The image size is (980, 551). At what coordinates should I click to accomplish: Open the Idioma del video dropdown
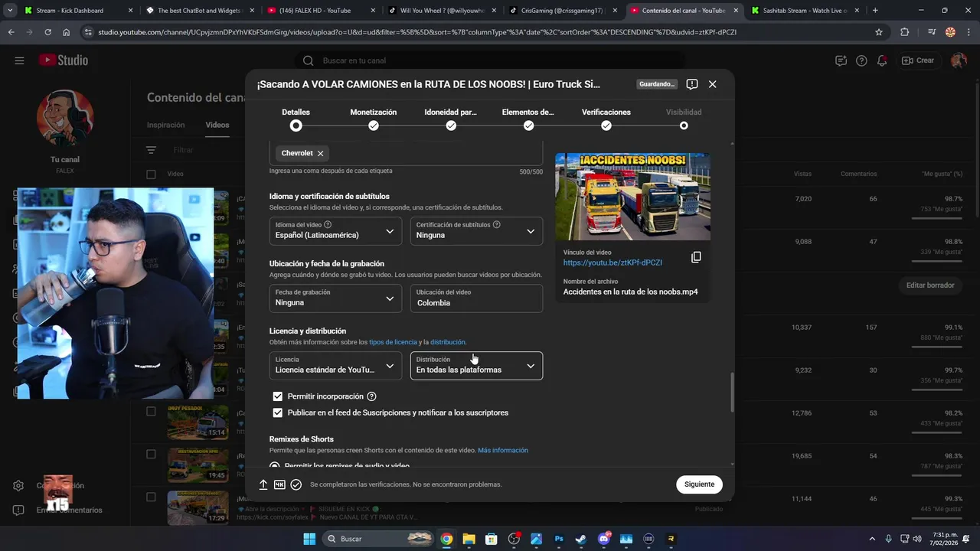335,230
